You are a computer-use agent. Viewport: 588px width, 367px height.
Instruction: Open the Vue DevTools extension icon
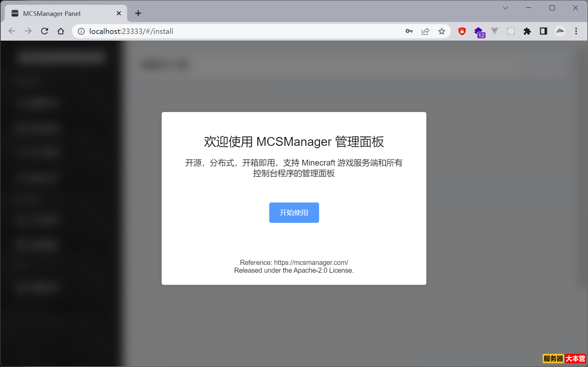pos(495,31)
